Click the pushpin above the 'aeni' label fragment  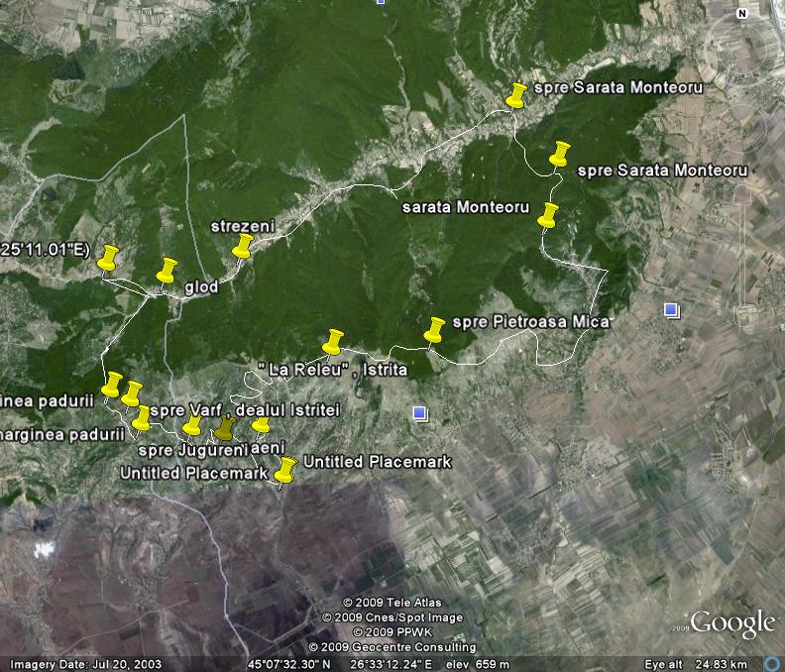pyautogui.click(x=261, y=425)
